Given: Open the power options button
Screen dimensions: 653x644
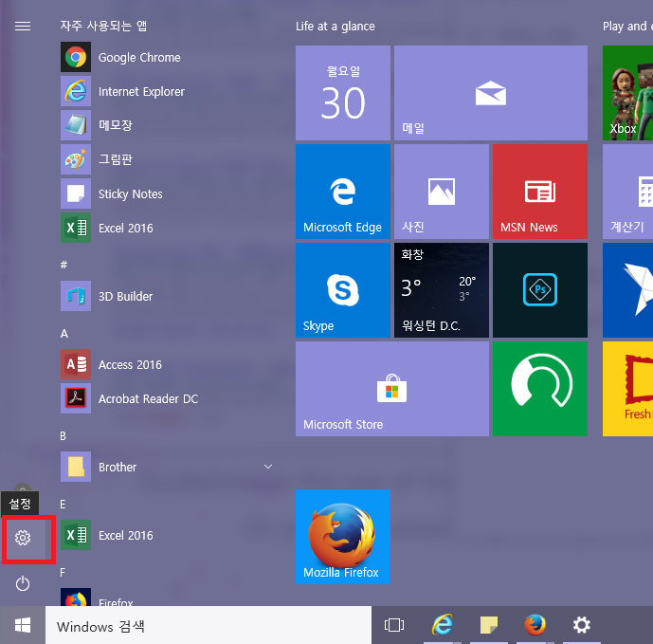Looking at the screenshot, I should (23, 583).
